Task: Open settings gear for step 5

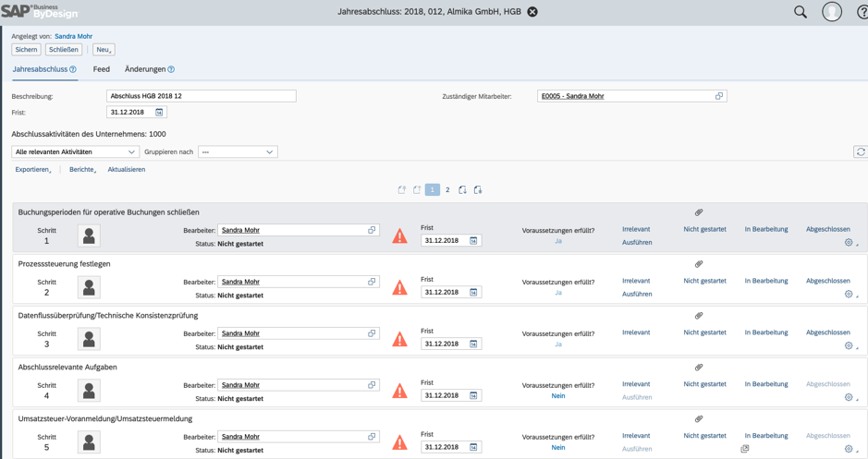Action: [849, 449]
